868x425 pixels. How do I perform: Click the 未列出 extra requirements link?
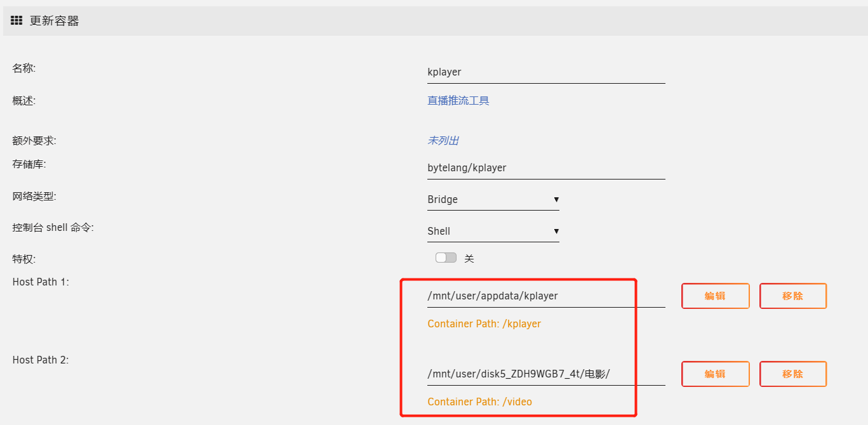(443, 141)
